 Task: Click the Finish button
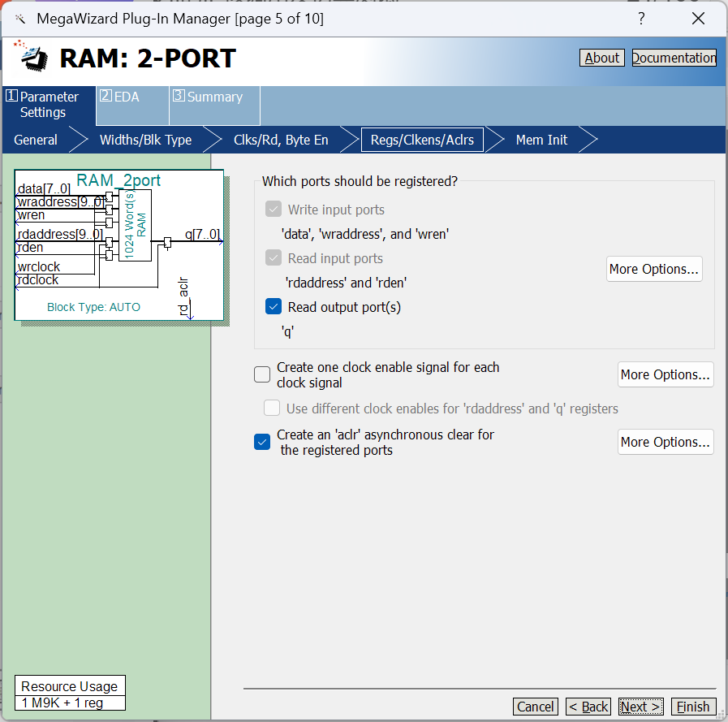click(x=693, y=707)
